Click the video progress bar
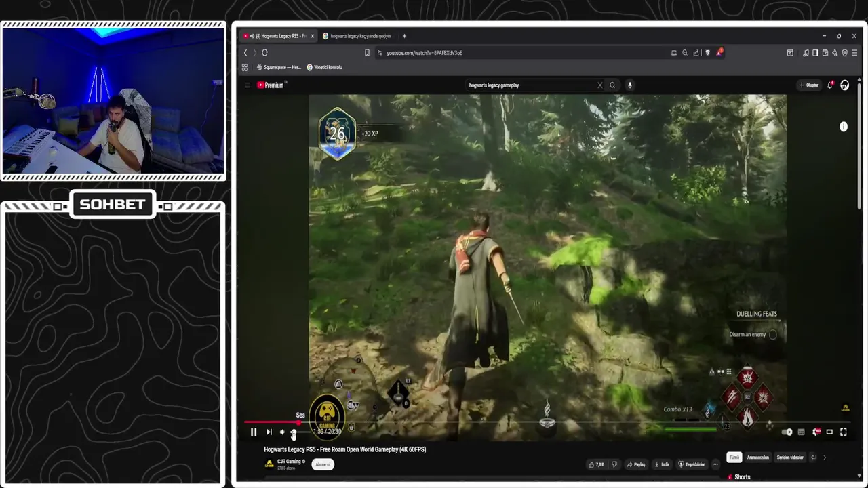The image size is (868, 488). point(547,422)
